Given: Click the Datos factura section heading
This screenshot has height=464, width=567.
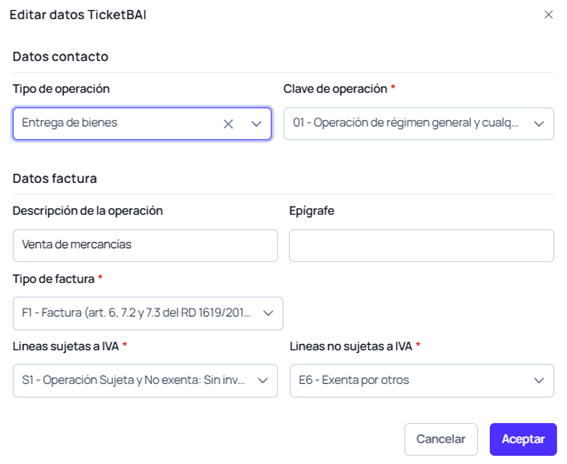Looking at the screenshot, I should point(55,178).
